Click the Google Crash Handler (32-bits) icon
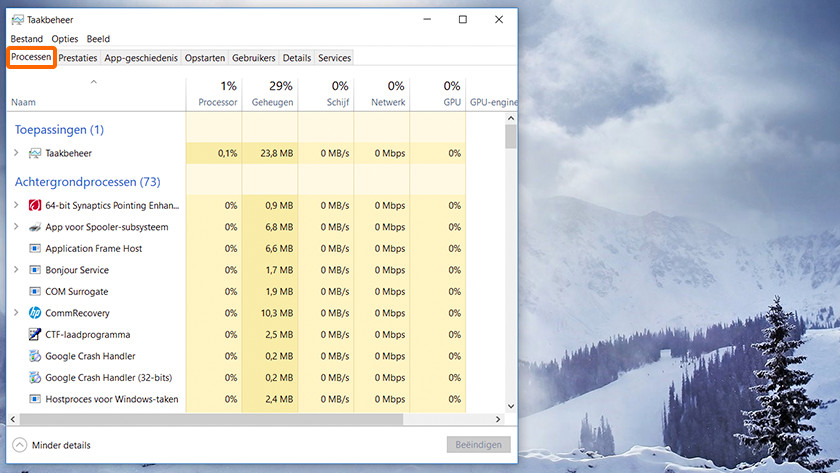This screenshot has height=473, width=840. coord(35,378)
